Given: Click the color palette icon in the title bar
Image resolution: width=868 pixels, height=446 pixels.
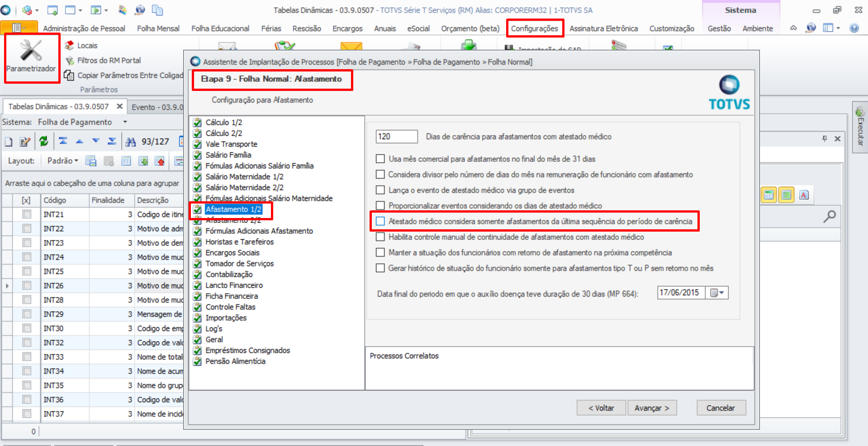Looking at the screenshot, I should pos(123,10).
